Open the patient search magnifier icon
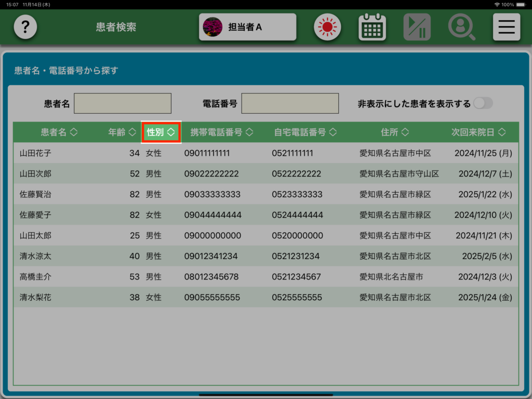 462,27
